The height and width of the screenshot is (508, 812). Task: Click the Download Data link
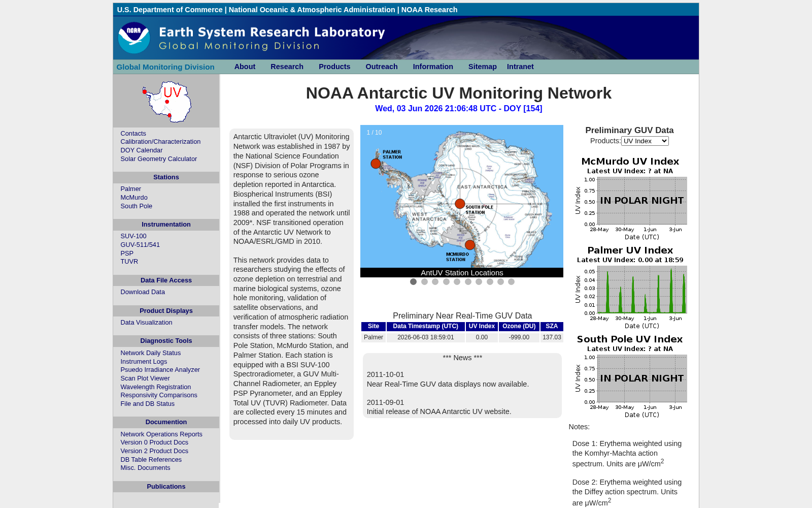(x=143, y=292)
